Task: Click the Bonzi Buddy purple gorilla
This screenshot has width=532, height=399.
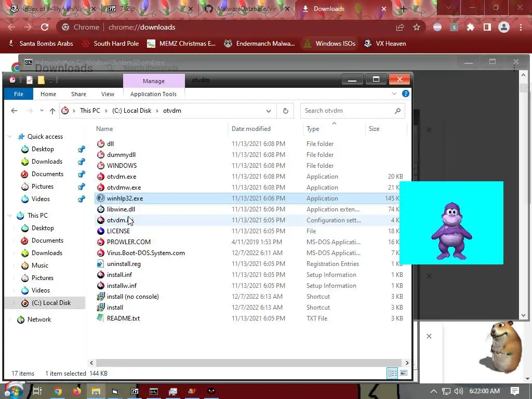Action: [x=451, y=231]
